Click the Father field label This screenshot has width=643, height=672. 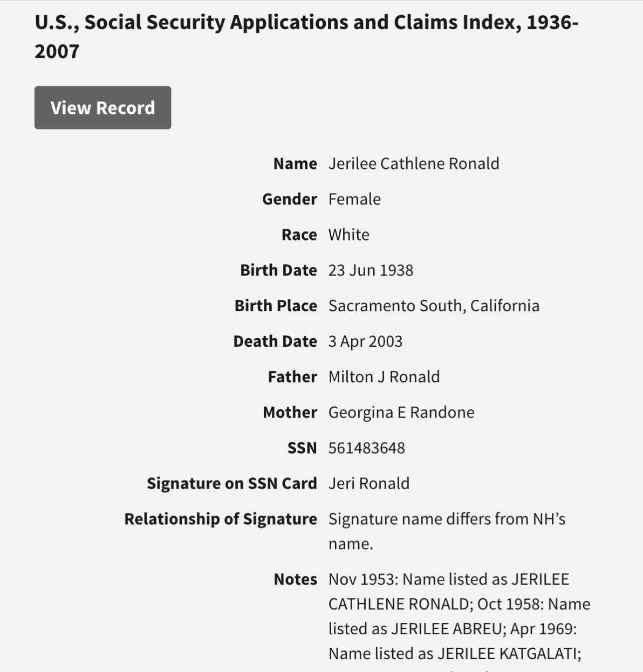click(292, 377)
